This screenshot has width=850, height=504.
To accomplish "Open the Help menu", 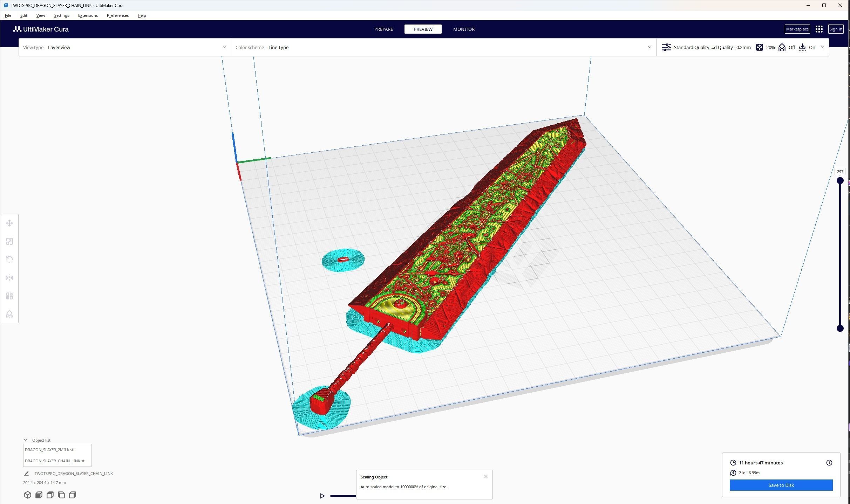I will pos(142,15).
